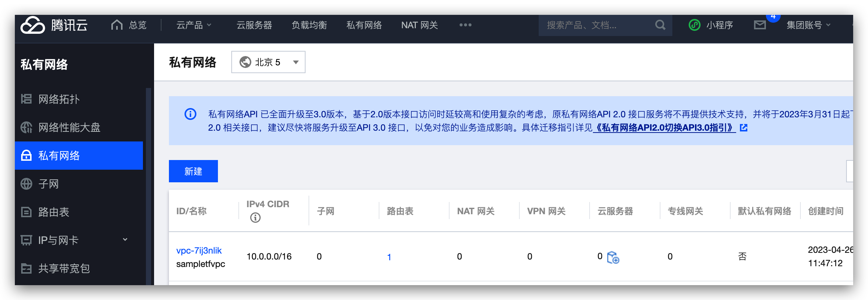Viewport: 868px width, 300px height.
Task: Click the IPv4 CIDR info icon
Action: click(x=255, y=218)
